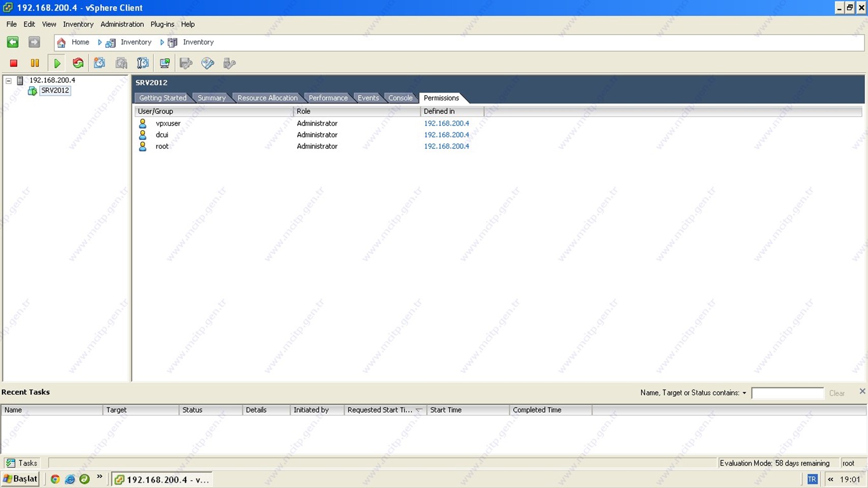Open the Başlat start menu

click(x=20, y=479)
